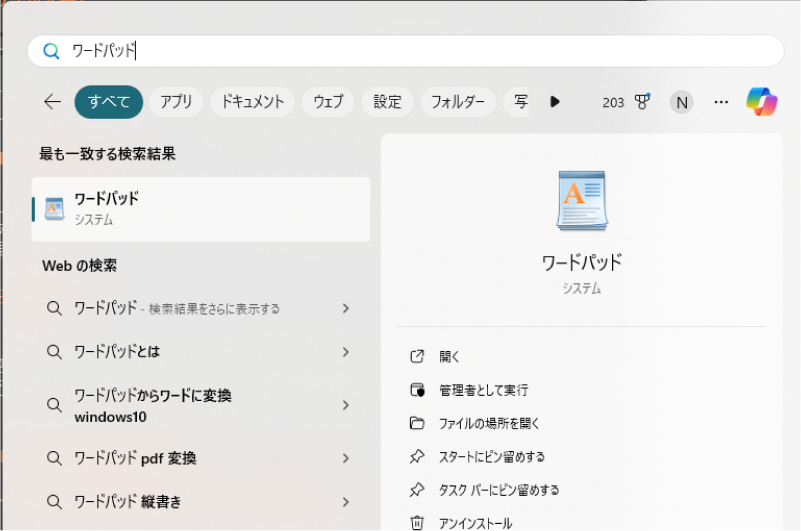The width and height of the screenshot is (801, 531).
Task: Launch Copilot via its colorful icon
Action: [x=762, y=102]
